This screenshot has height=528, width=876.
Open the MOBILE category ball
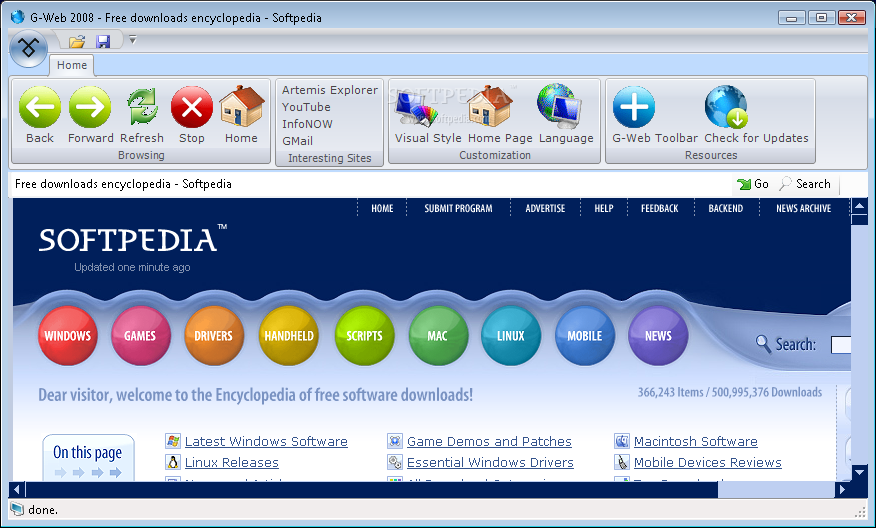pos(584,336)
